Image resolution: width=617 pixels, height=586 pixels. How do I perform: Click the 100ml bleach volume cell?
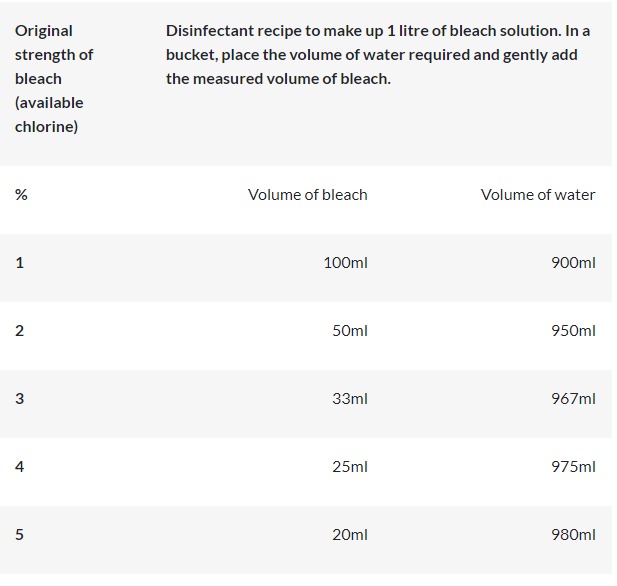click(x=345, y=263)
